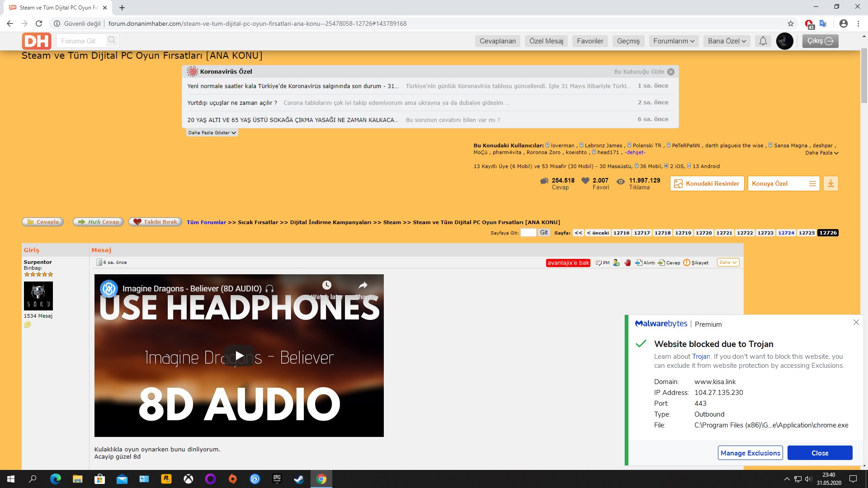Open Rockstar Games Launcher in taskbar
This screenshot has height=488, width=868.
[166, 479]
